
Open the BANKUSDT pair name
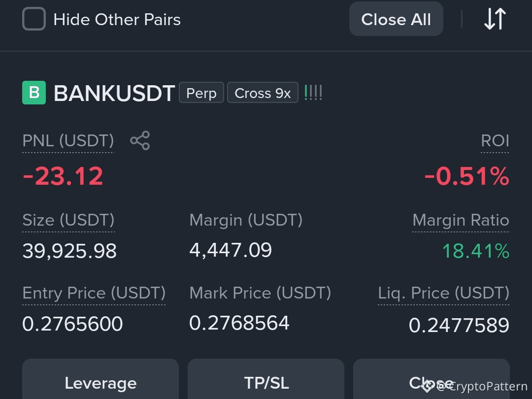point(114,93)
